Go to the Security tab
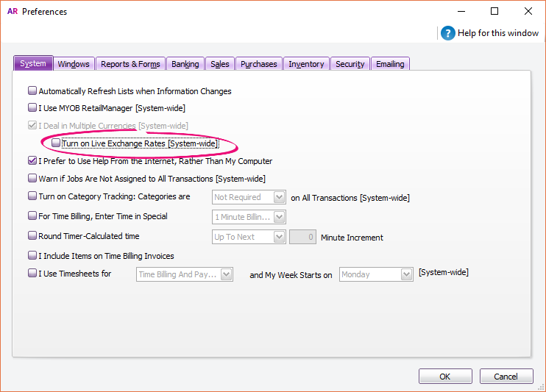 350,64
